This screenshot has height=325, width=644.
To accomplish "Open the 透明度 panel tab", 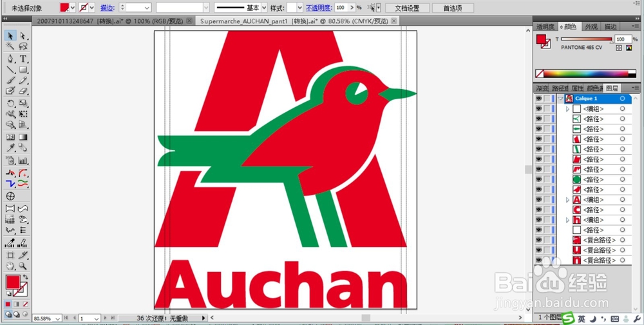I will tap(545, 26).
